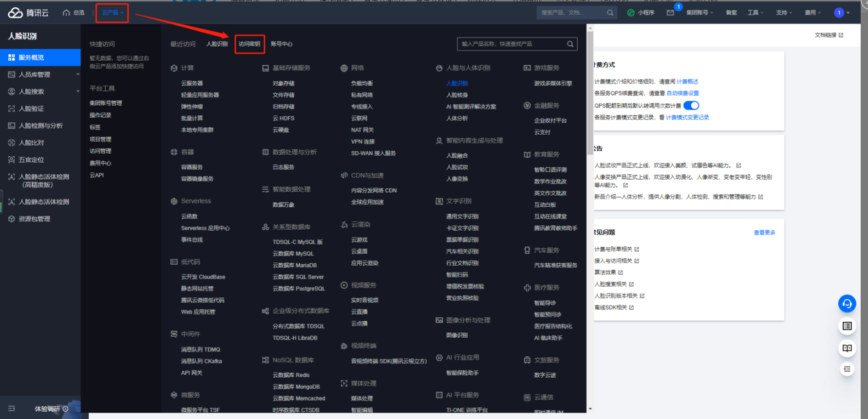868x419 pixels.
Task: Expand the 人脸搜索 sidebar submenu
Action: click(77, 91)
